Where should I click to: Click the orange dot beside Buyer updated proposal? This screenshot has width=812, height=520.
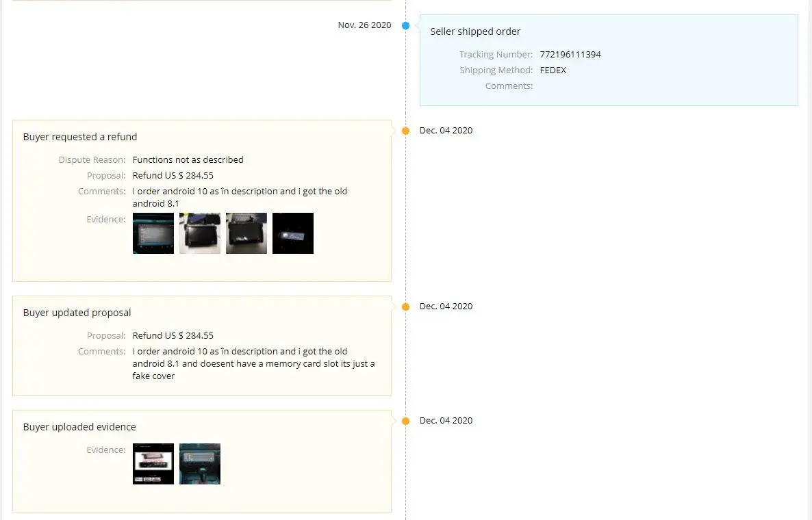[x=405, y=307]
